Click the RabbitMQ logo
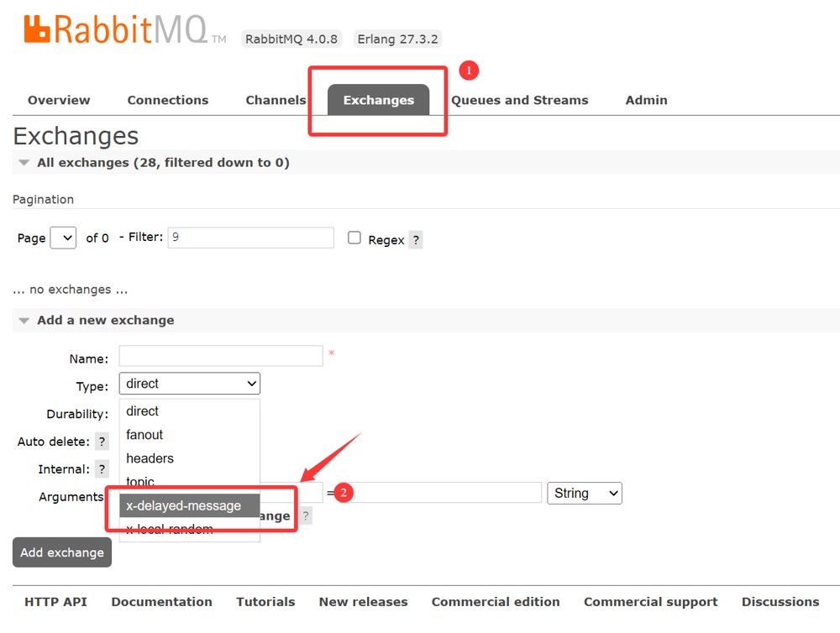Screen dimensions: 840x633 (125, 29)
